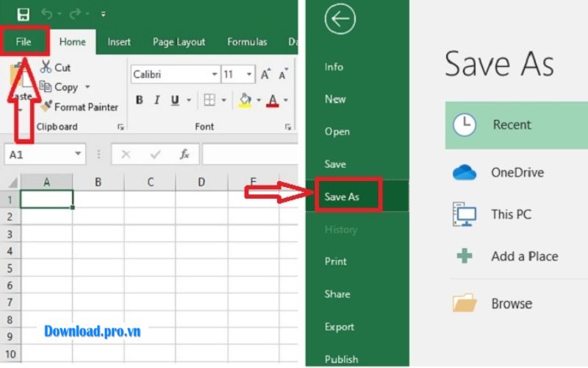Viewport: 588px width, 368px height.
Task: Open the Formulas tab
Action: coord(247,42)
